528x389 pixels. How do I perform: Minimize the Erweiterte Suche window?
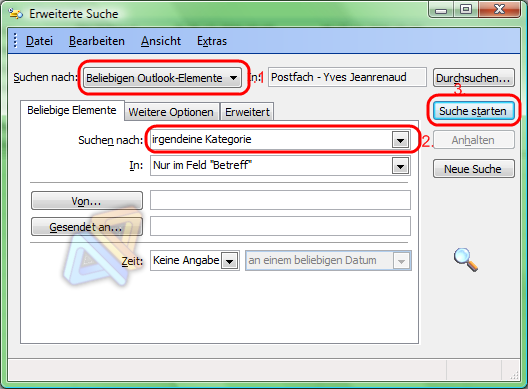(441, 10)
